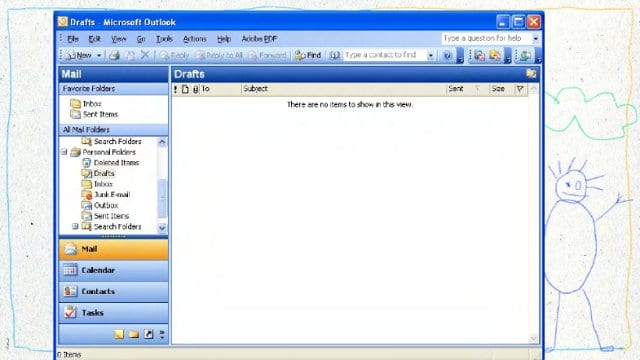Open the New button dropdown arrow
Screen dimensions: 640x360
99,55
